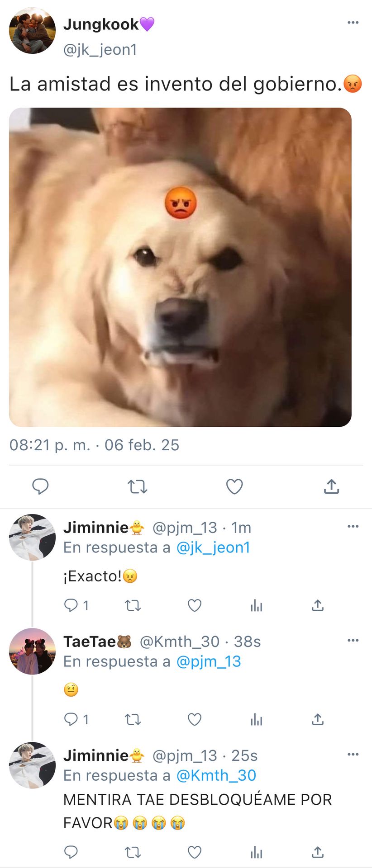Like TaeTae's emoji reply
Image resolution: width=372 pixels, height=868 pixels.
pos(195,719)
